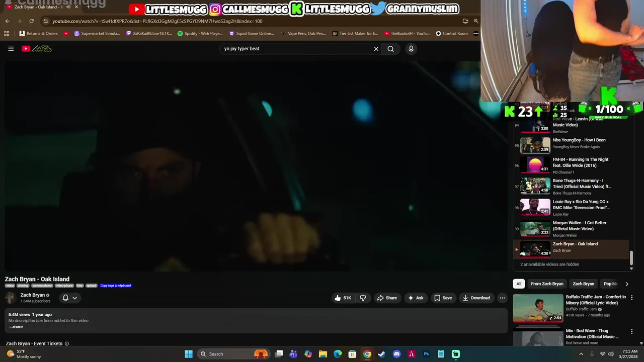Open Chrome apps grid in bookmarks bar

[7, 34]
